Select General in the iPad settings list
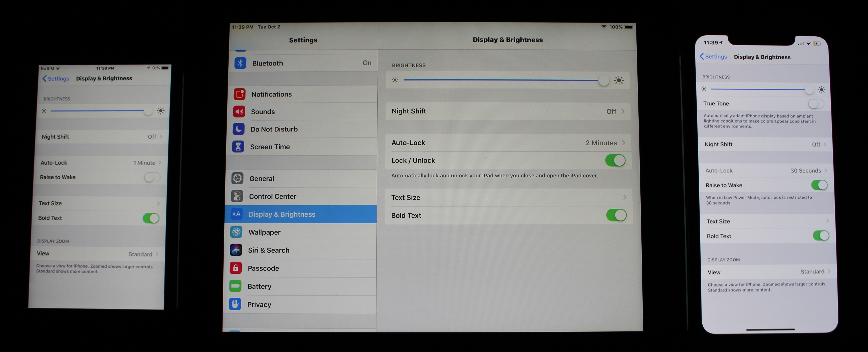The height and width of the screenshot is (352, 868). pyautogui.click(x=262, y=179)
